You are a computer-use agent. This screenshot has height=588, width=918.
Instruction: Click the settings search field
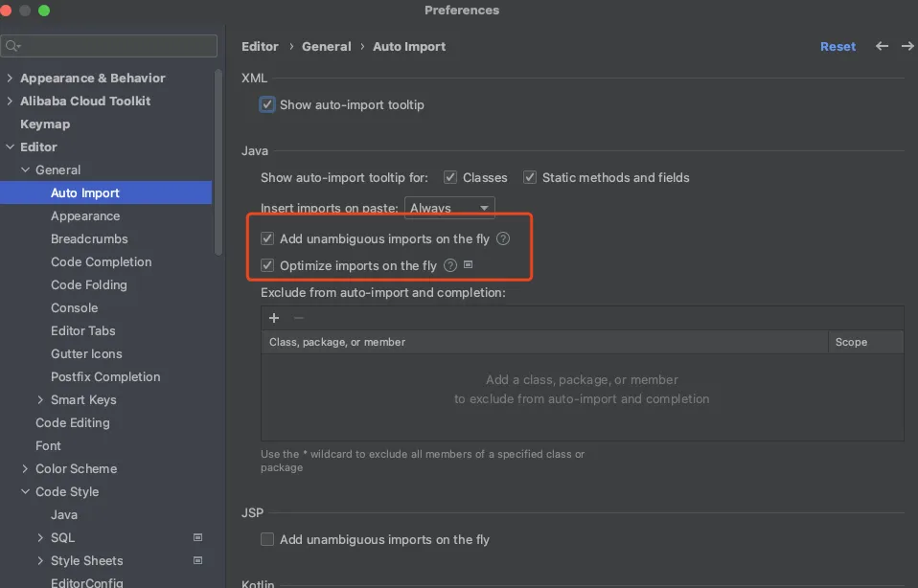click(115, 46)
